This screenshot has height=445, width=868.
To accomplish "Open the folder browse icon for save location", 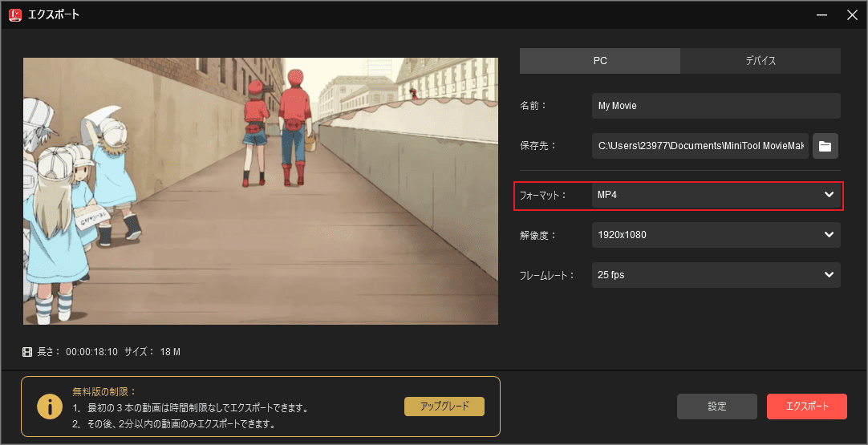I will tap(825, 146).
